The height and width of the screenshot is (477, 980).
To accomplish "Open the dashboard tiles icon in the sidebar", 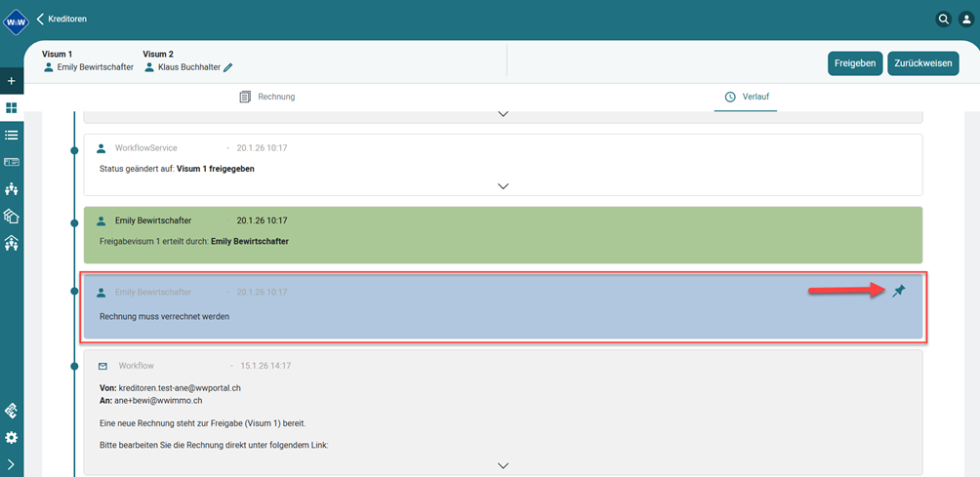I will tap(12, 108).
